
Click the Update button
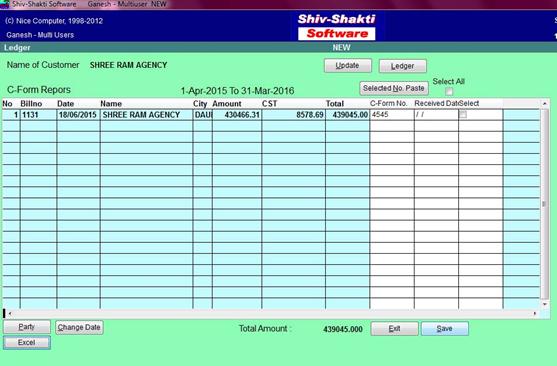[347, 66]
